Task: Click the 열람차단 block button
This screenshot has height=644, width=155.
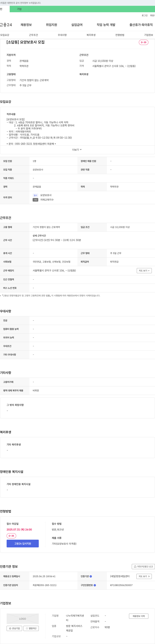Action: 31,628
